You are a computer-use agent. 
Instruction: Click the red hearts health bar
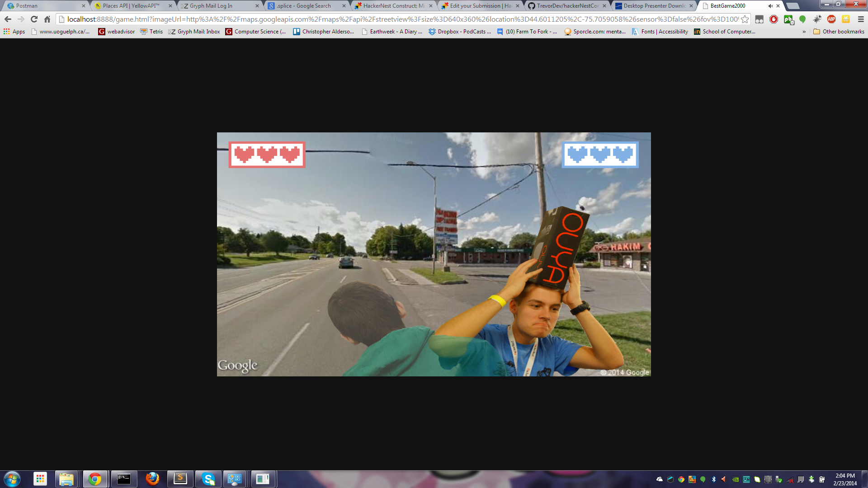[x=267, y=155]
